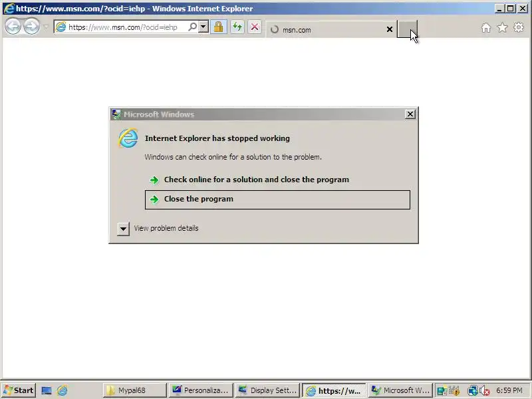Click the muted volume tray icon
Image resolution: width=532 pixels, height=399 pixels.
tap(485, 391)
